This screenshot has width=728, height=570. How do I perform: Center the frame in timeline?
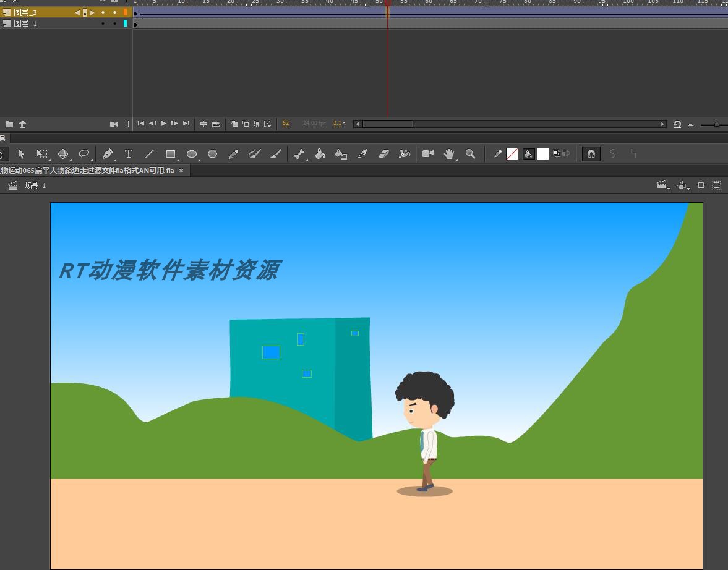click(203, 124)
